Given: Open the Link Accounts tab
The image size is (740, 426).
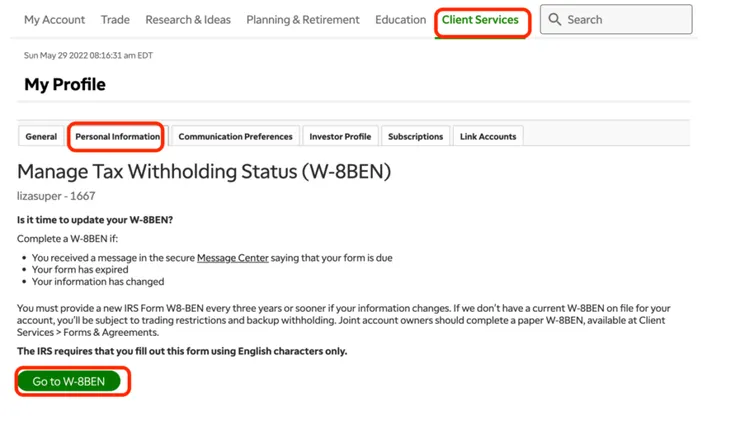Looking at the screenshot, I should click(x=488, y=136).
